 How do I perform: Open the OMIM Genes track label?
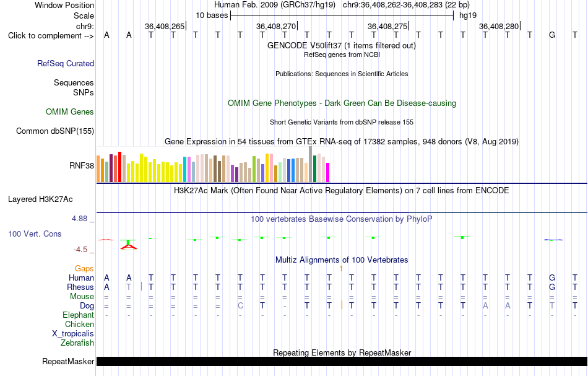(x=70, y=112)
